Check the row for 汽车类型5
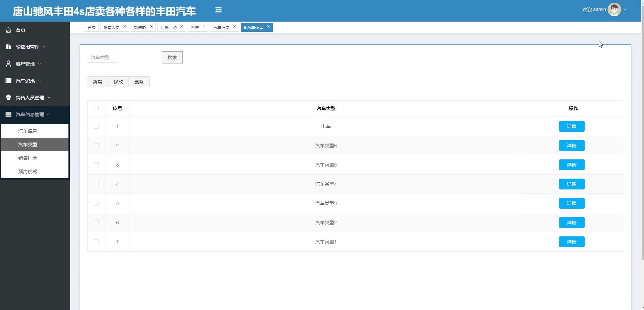The image size is (644, 310). point(96,165)
